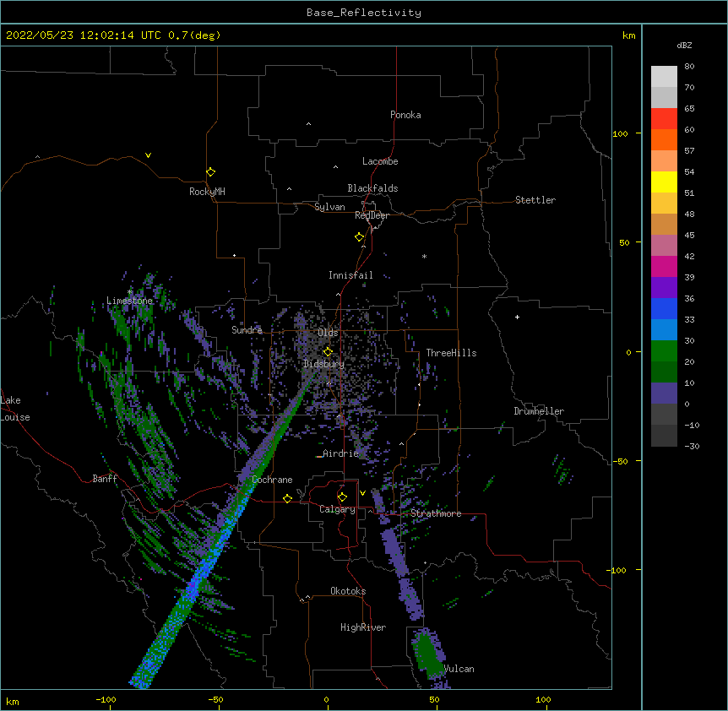The height and width of the screenshot is (711, 728).
Task: Click the -50 tick label on the bottom axis
Action: tap(215, 699)
